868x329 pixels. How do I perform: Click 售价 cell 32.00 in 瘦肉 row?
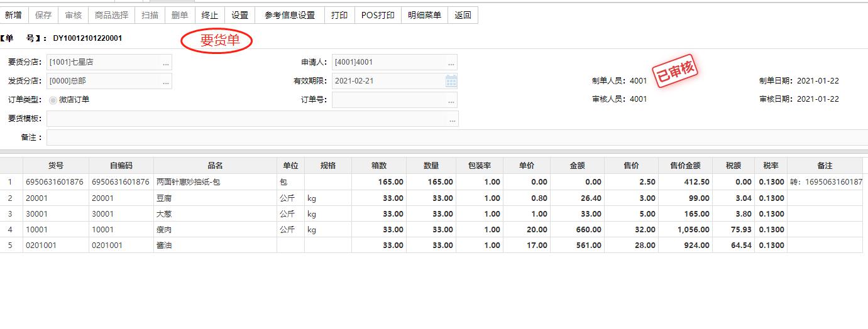631,229
